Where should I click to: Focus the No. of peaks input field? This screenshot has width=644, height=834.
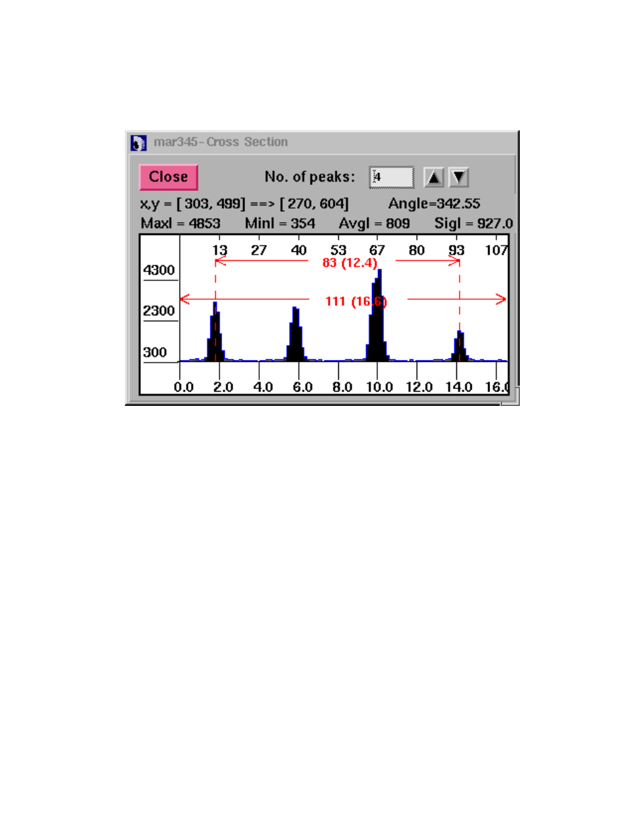click(392, 177)
